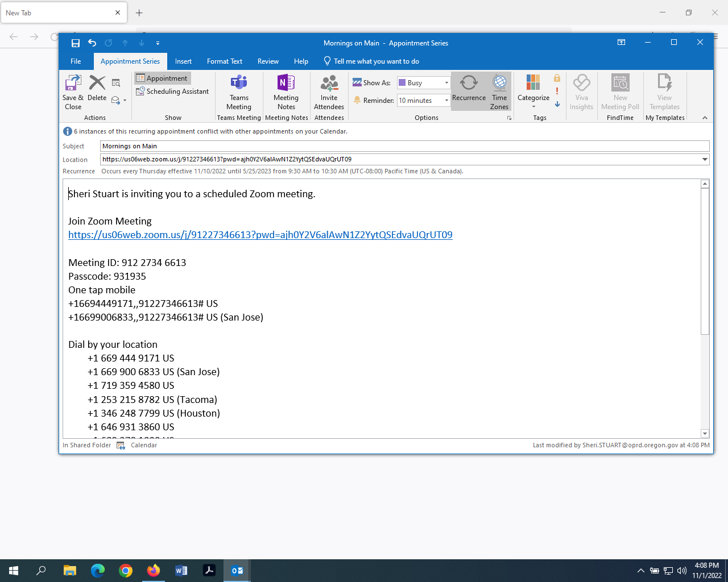Toggle the Private lock icon
This screenshot has height=582, width=728.
[x=557, y=78]
